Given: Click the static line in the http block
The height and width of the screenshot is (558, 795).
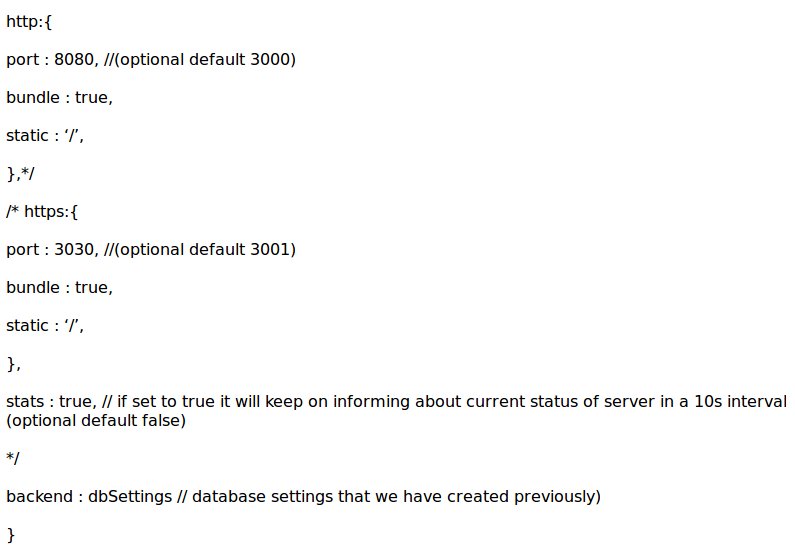Looking at the screenshot, I should tap(45, 135).
